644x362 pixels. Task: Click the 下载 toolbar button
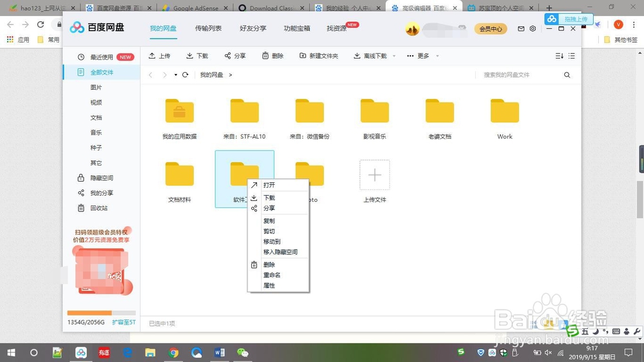tap(197, 56)
